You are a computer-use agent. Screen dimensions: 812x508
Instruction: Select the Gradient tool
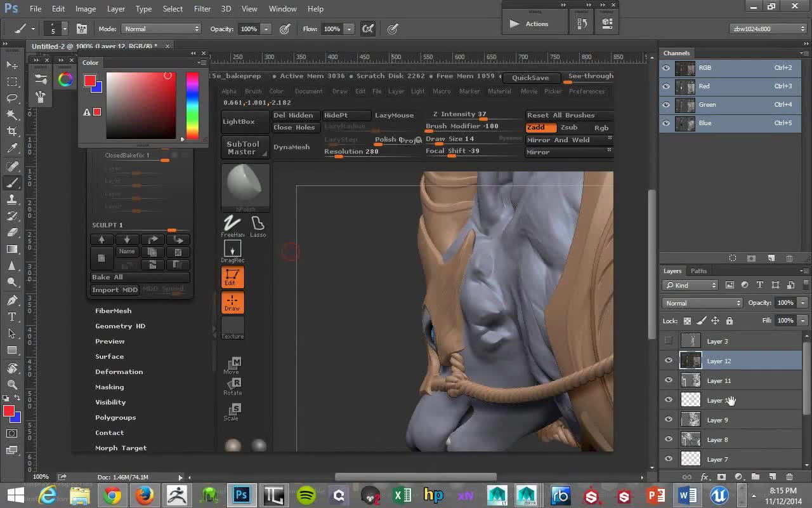(x=12, y=250)
